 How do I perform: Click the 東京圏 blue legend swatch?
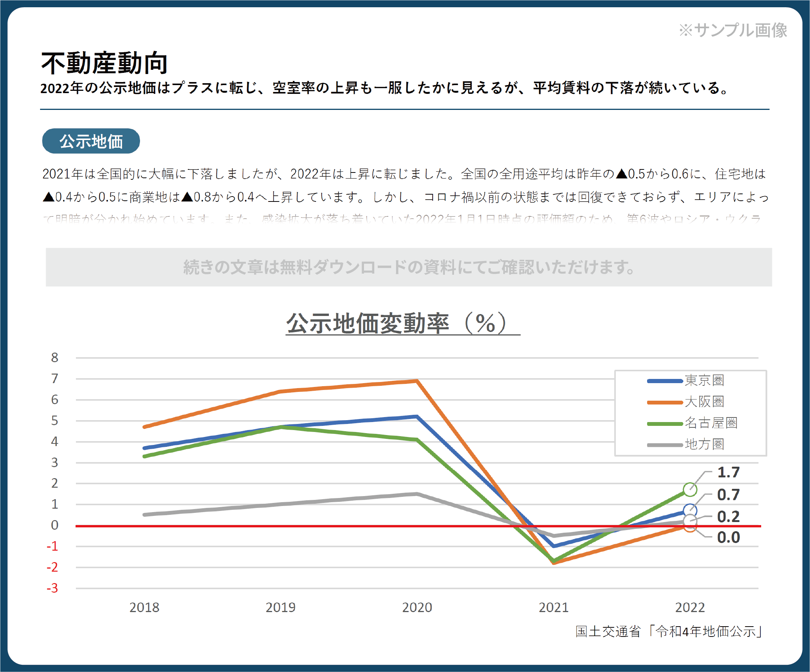click(x=665, y=381)
